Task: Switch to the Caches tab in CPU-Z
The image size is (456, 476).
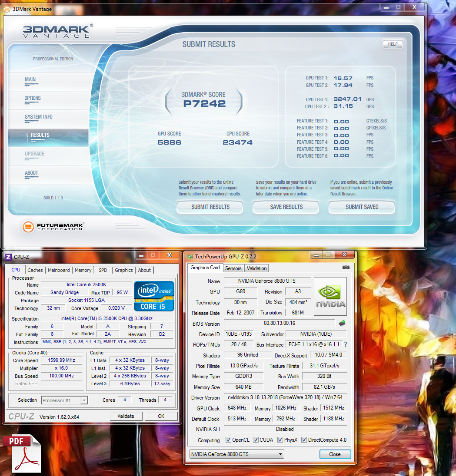Action: pos(35,270)
